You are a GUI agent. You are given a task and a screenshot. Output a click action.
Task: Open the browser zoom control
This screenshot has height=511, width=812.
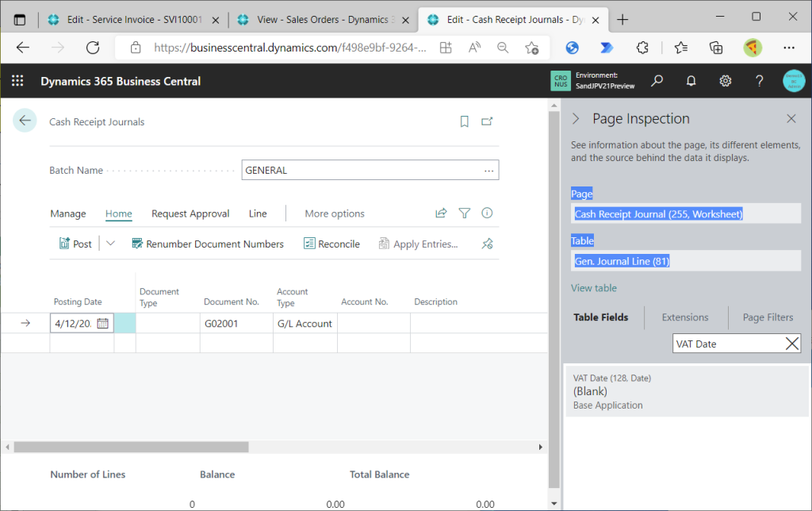pos(503,48)
